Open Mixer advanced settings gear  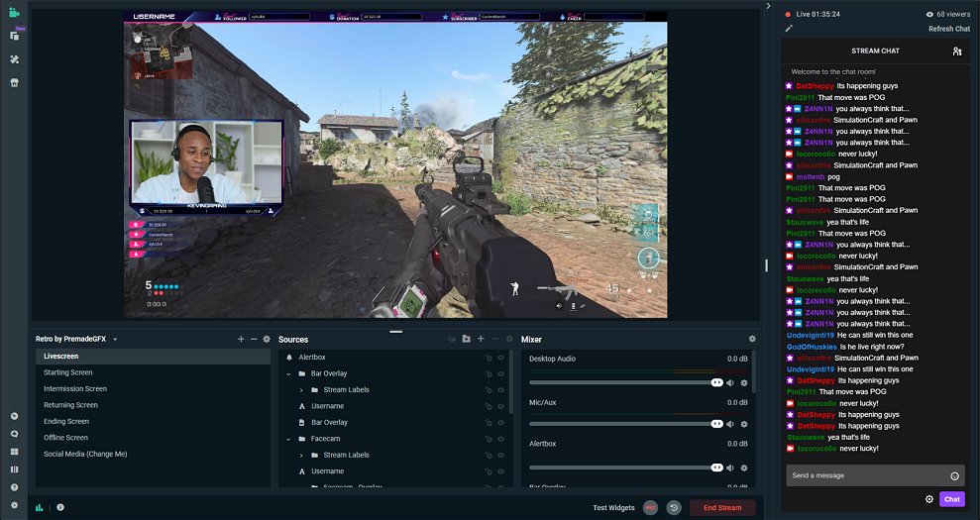click(752, 339)
